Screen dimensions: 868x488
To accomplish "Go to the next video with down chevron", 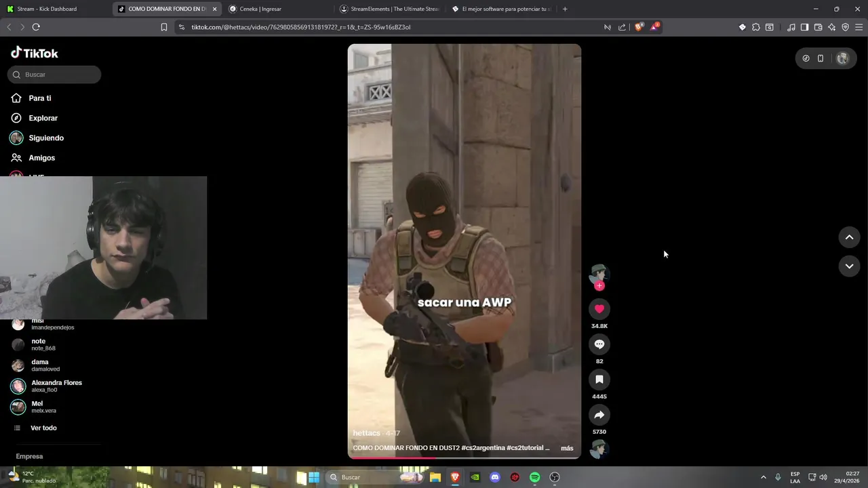I will click(849, 266).
